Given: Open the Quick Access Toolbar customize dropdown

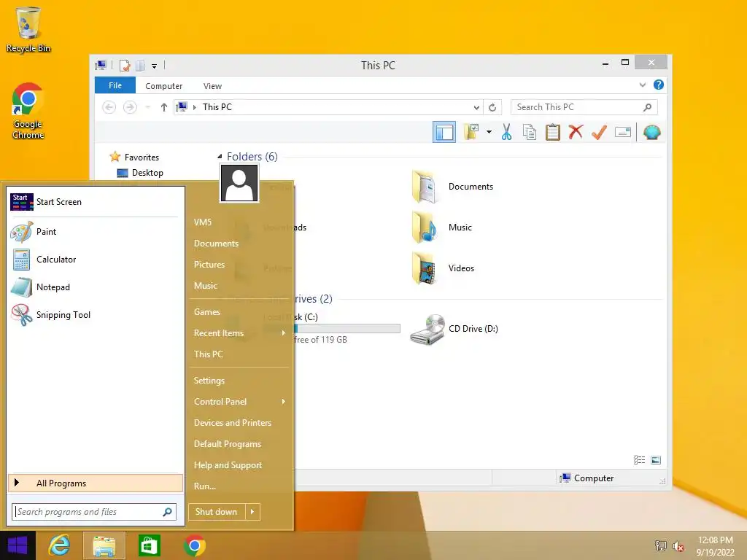Looking at the screenshot, I should point(155,66).
